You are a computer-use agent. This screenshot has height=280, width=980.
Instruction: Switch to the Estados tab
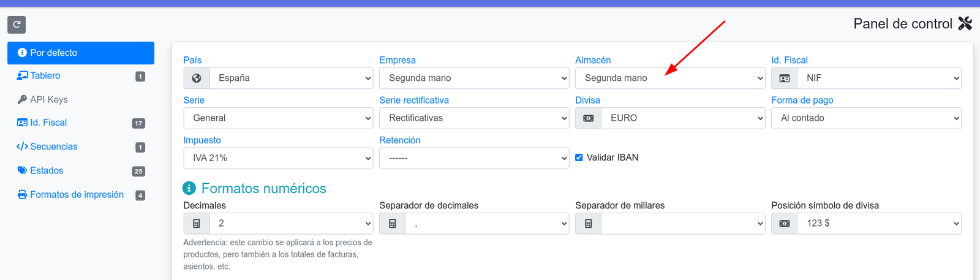[81, 170]
